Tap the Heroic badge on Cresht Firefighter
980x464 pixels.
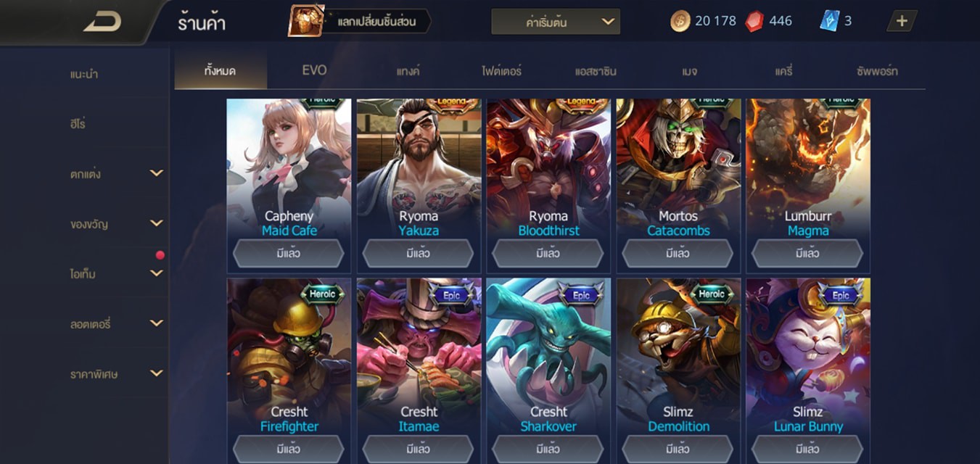tap(322, 294)
